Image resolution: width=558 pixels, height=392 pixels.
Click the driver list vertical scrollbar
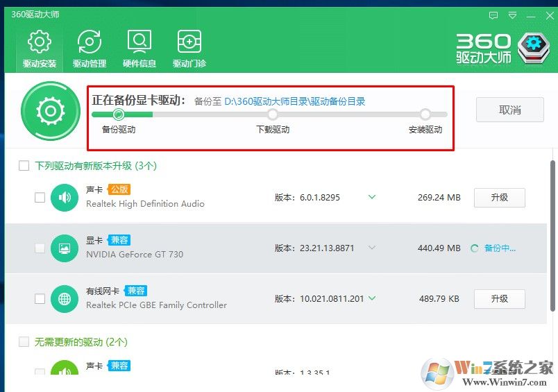[x=552, y=235]
